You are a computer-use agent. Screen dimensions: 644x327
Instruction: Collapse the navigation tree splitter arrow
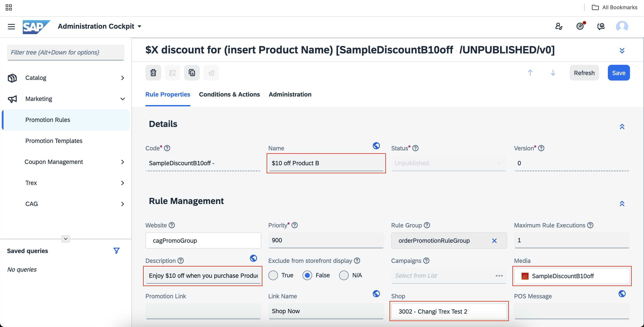point(65,239)
